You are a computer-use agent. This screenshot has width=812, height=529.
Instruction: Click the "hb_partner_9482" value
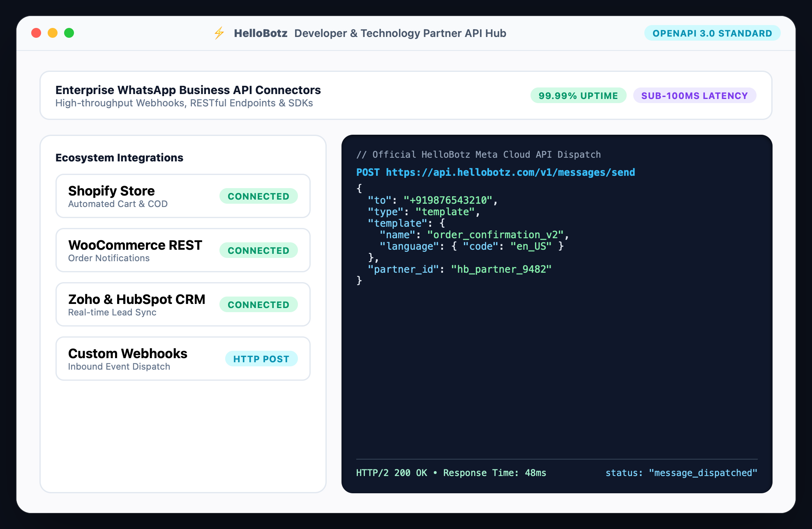[501, 269]
